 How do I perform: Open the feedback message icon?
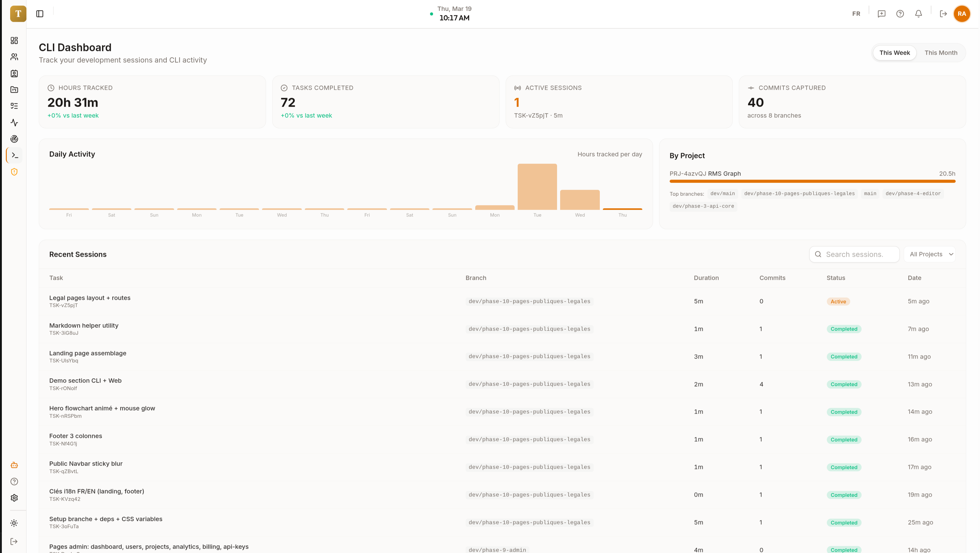[881, 14]
